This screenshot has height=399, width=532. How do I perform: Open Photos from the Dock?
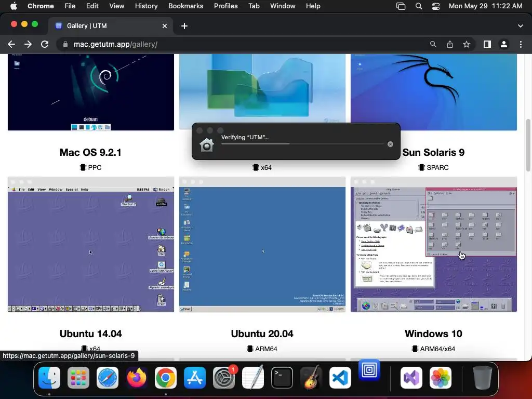pos(441,377)
